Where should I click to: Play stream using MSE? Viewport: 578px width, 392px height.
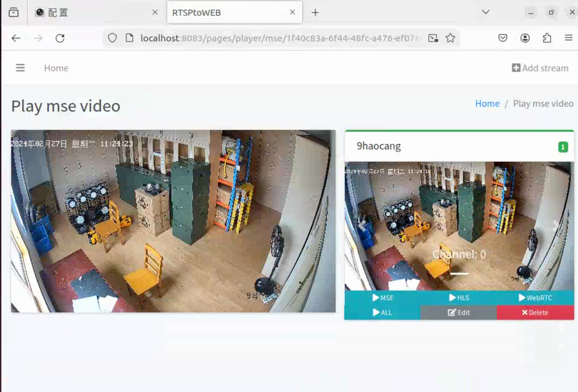pos(383,298)
